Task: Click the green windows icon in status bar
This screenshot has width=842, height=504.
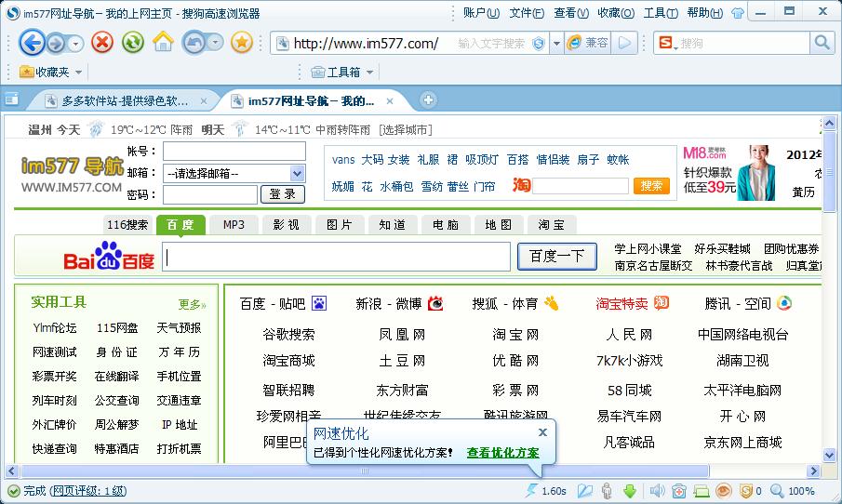Action: [x=702, y=491]
